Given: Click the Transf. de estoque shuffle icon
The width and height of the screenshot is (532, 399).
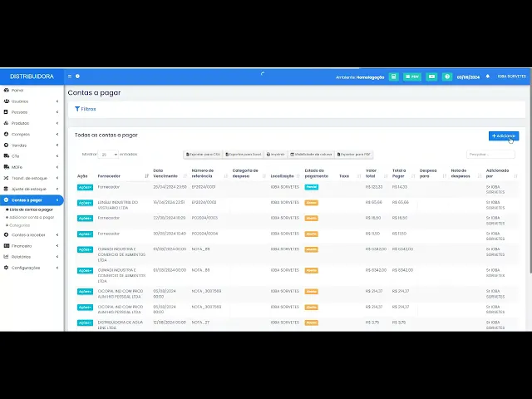Looking at the screenshot, I should (6, 178).
